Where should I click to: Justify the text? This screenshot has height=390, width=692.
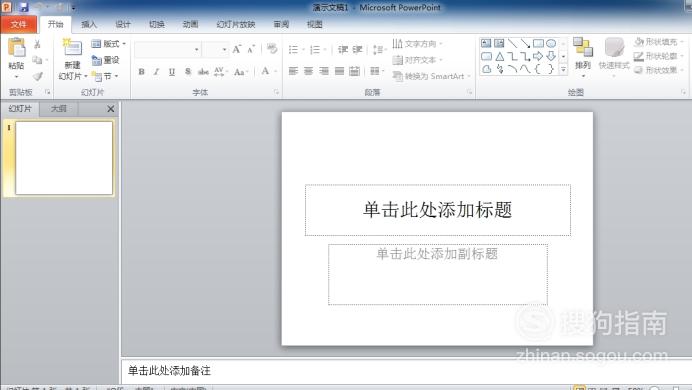pyautogui.click(x=339, y=71)
